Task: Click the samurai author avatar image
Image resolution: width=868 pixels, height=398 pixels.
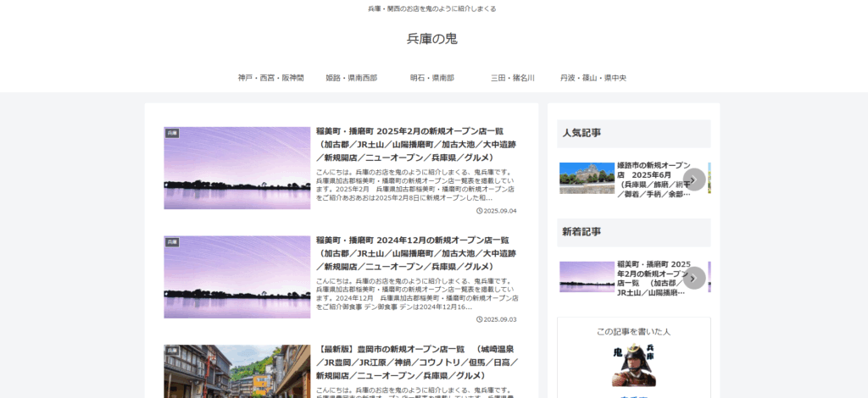Action: [633, 365]
